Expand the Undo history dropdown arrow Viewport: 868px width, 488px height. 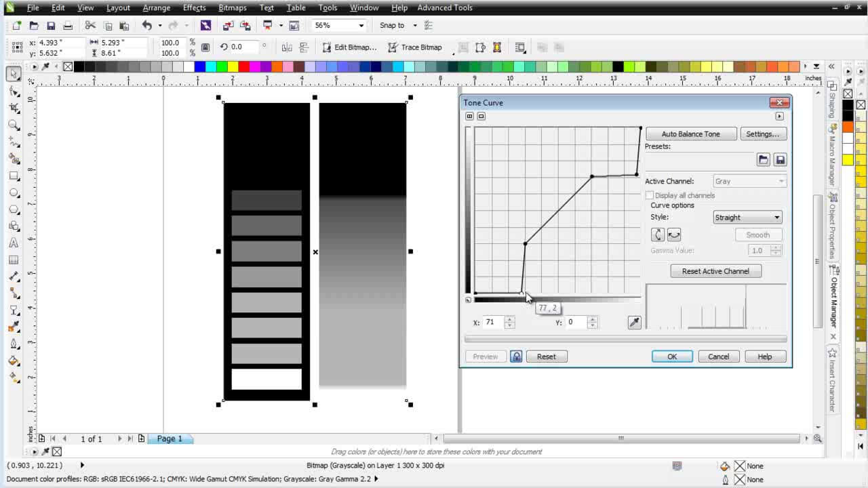pyautogui.click(x=160, y=26)
